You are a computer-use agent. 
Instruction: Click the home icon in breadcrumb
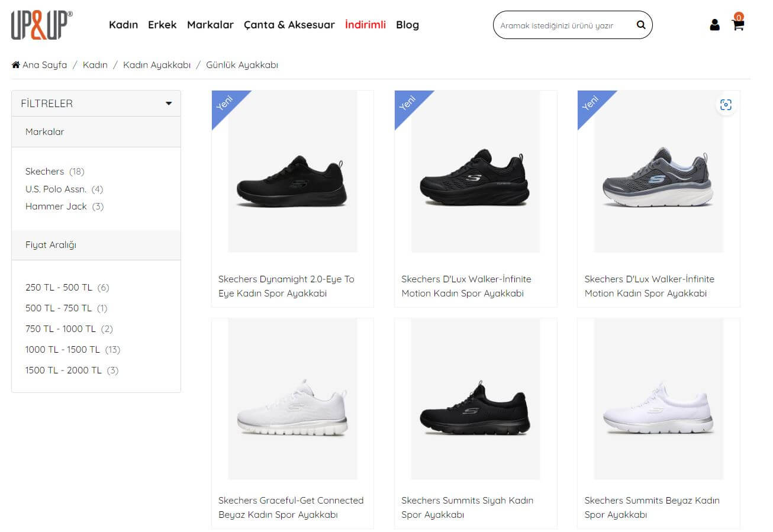(16, 65)
